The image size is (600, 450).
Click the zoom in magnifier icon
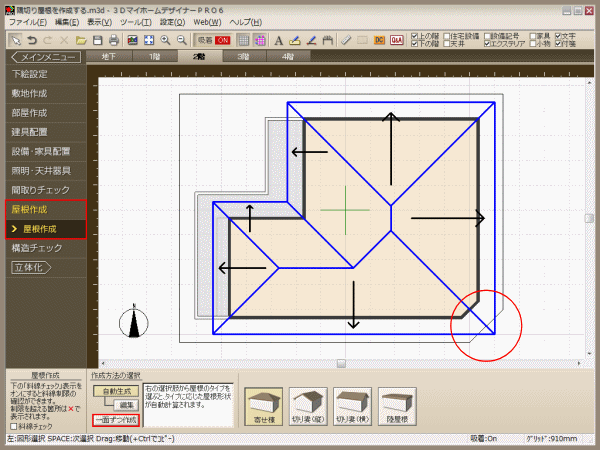point(166,40)
